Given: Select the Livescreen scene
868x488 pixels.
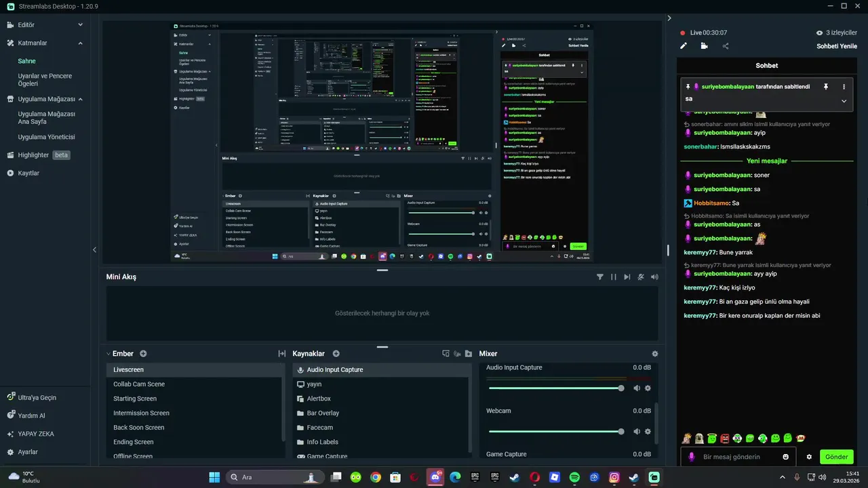Looking at the screenshot, I should [x=195, y=370].
